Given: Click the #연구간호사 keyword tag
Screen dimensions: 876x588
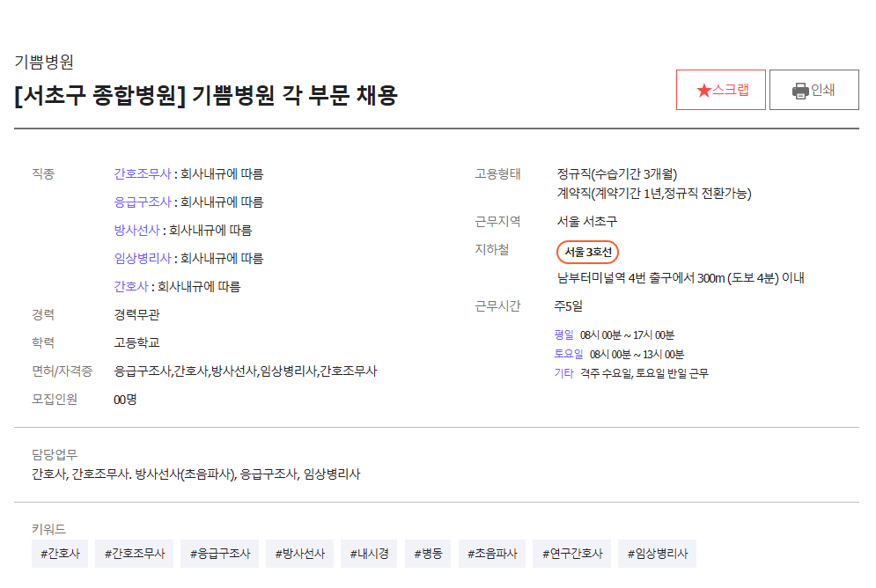Looking at the screenshot, I should [x=571, y=554].
